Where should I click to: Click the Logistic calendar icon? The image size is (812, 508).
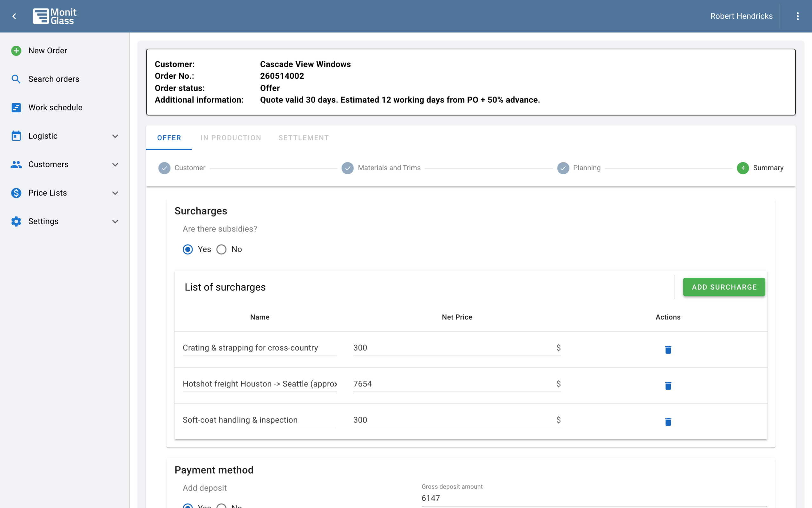[16, 136]
